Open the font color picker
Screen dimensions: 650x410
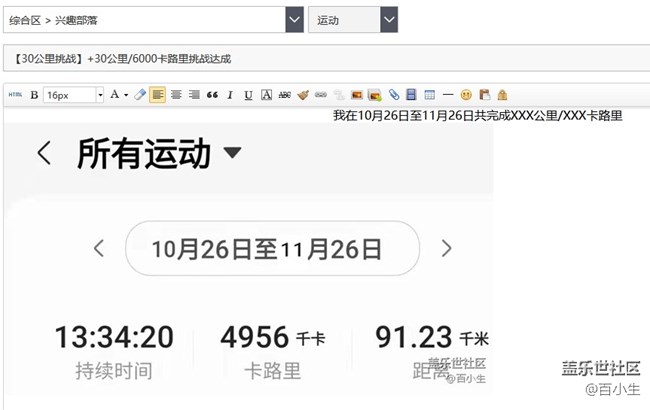117,95
